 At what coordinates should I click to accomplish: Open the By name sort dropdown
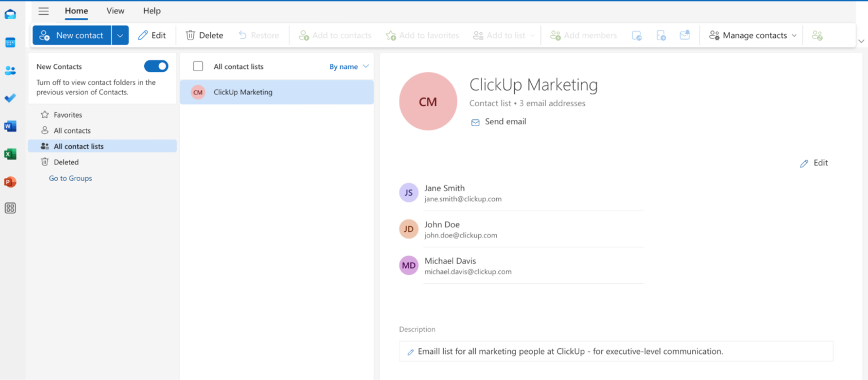tap(349, 66)
